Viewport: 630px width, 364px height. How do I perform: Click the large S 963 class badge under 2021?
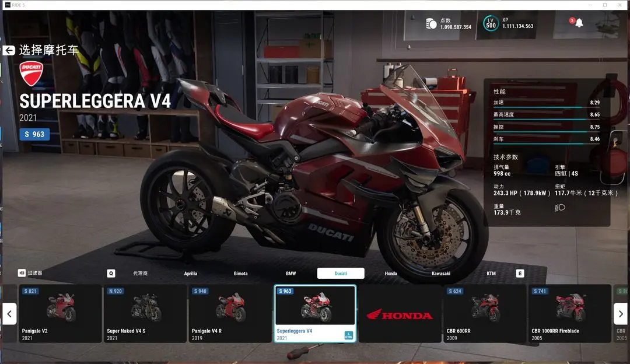(x=34, y=134)
